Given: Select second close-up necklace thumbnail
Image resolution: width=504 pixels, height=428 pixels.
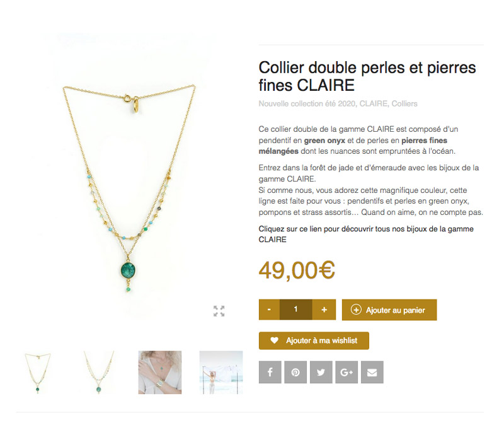Looking at the screenshot, I should (99, 373).
